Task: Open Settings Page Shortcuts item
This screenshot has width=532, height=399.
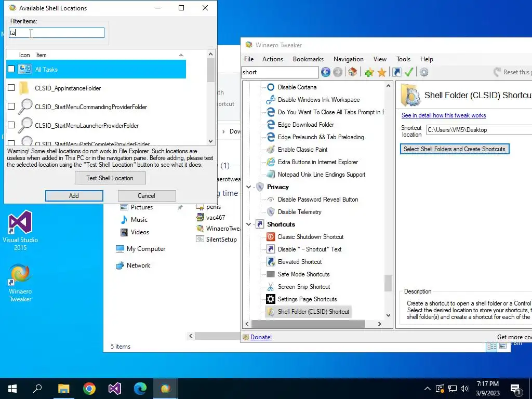Action: [307, 299]
